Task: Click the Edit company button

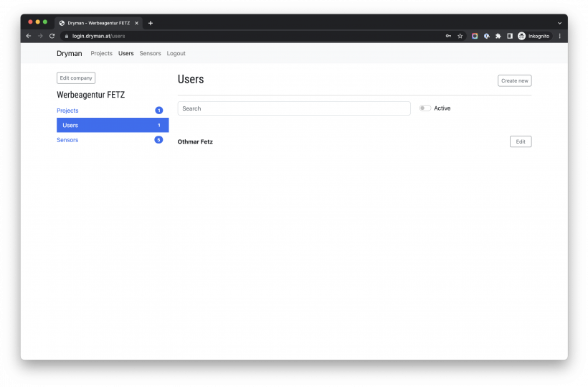Action: 76,78
